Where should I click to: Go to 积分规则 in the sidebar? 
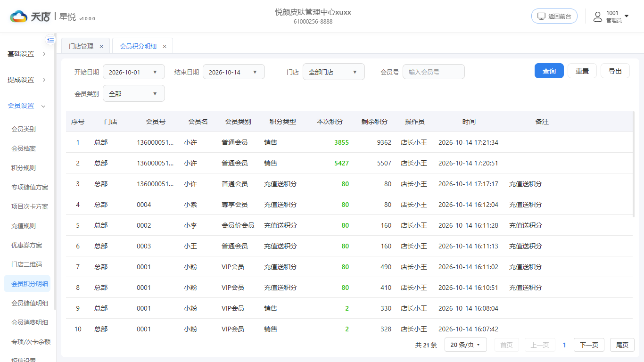(24, 168)
